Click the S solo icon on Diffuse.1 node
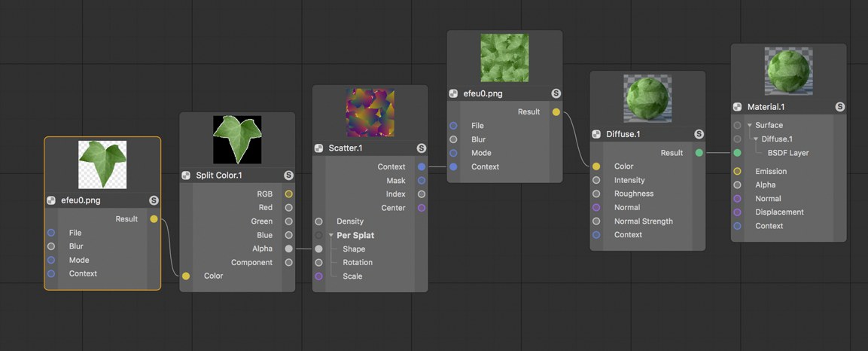The width and height of the screenshot is (868, 351). pos(699,134)
